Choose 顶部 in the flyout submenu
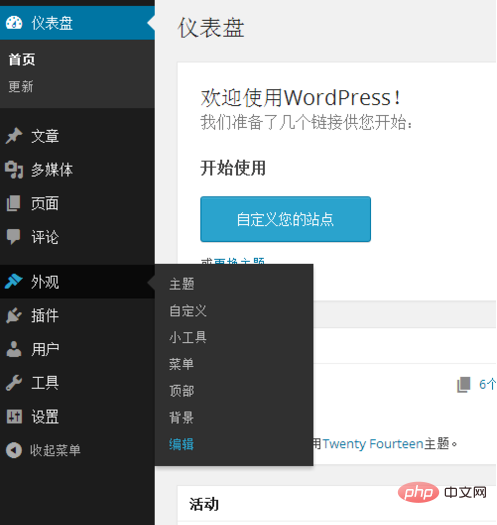The height and width of the screenshot is (525, 497). [x=182, y=391]
